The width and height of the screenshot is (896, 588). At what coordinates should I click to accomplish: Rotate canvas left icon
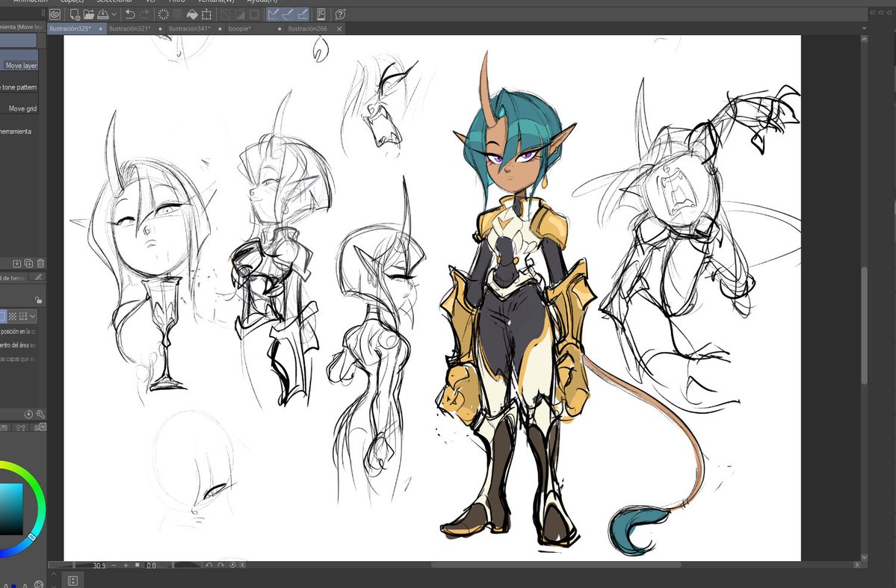coord(208,565)
